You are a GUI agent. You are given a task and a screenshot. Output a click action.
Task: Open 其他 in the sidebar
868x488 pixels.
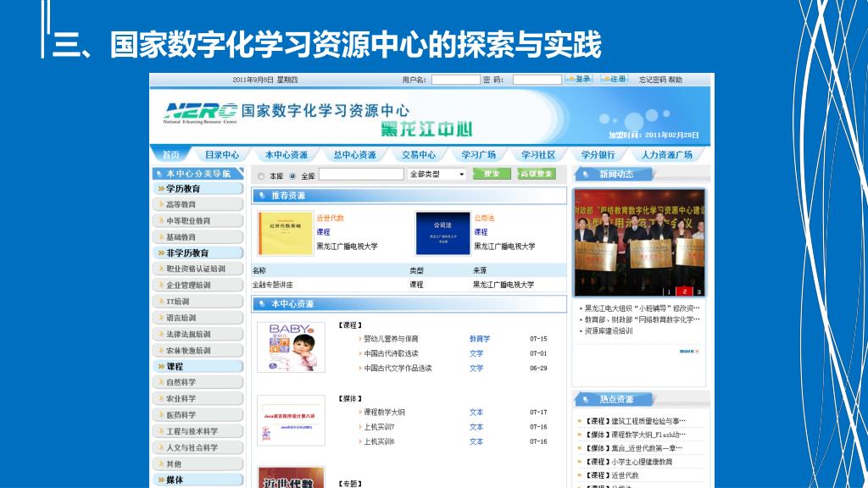(x=198, y=464)
